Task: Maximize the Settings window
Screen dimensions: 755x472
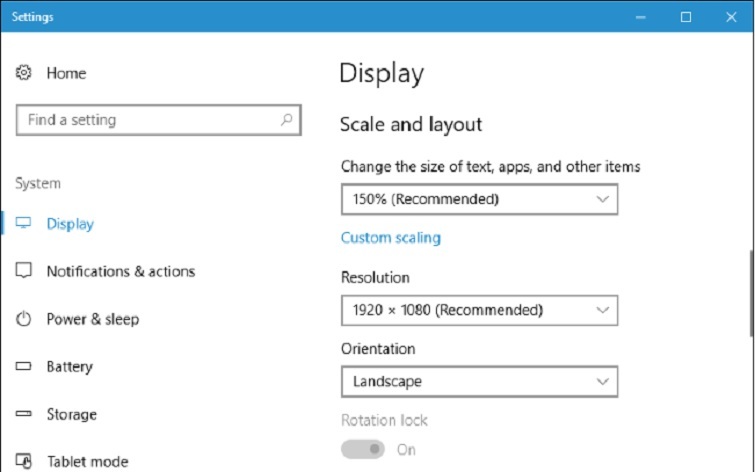Action: click(686, 16)
